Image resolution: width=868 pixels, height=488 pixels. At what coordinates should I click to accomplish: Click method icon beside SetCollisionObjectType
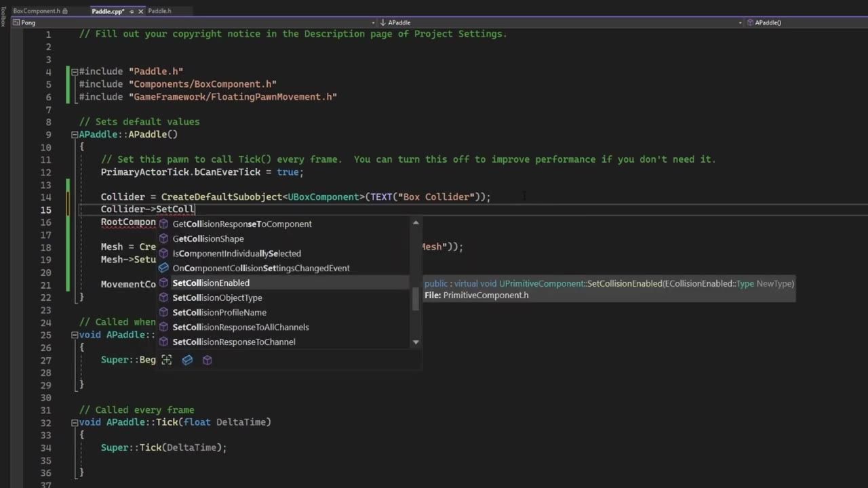(x=163, y=298)
